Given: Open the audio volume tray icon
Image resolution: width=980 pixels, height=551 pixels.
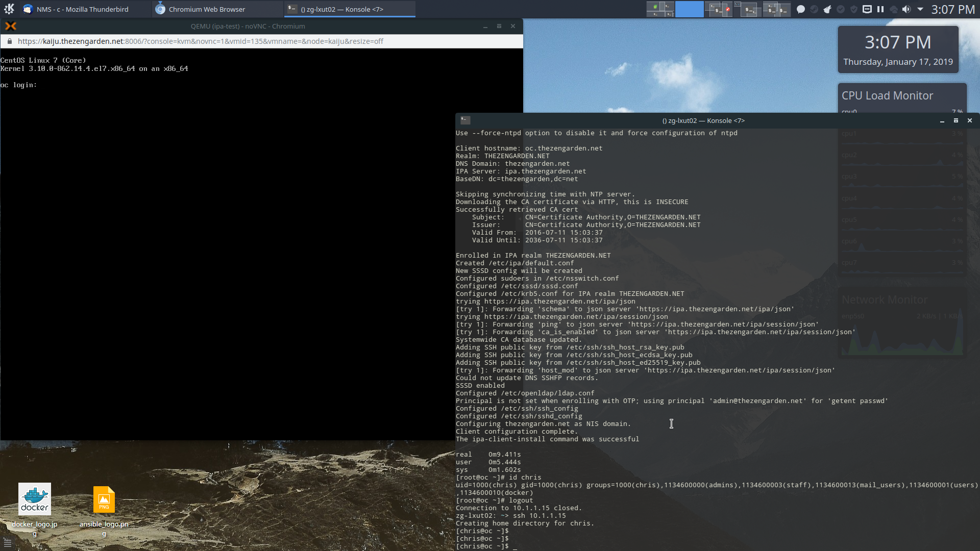Looking at the screenshot, I should coord(906,9).
